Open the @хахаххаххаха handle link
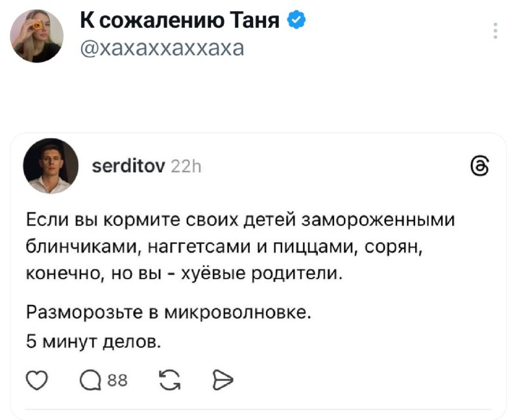Viewport: 519px width, 420px height. [162, 47]
